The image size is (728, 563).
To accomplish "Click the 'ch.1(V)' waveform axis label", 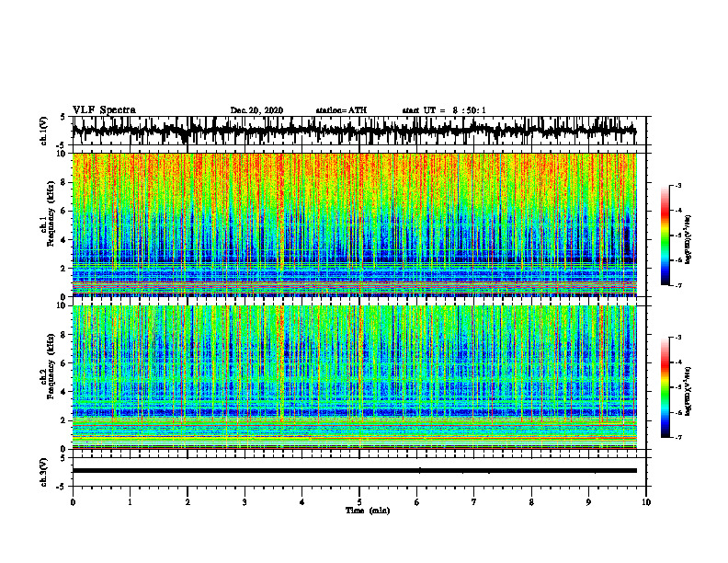I will pos(43,131).
